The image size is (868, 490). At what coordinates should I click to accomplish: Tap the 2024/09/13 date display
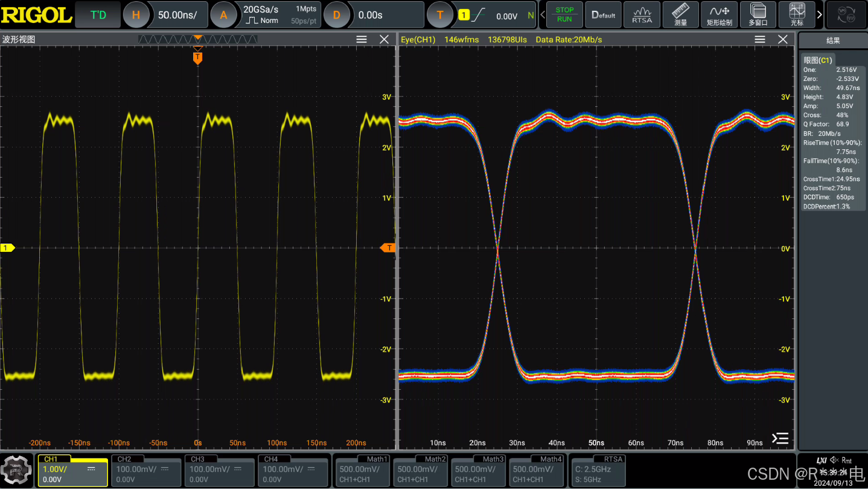(833, 483)
